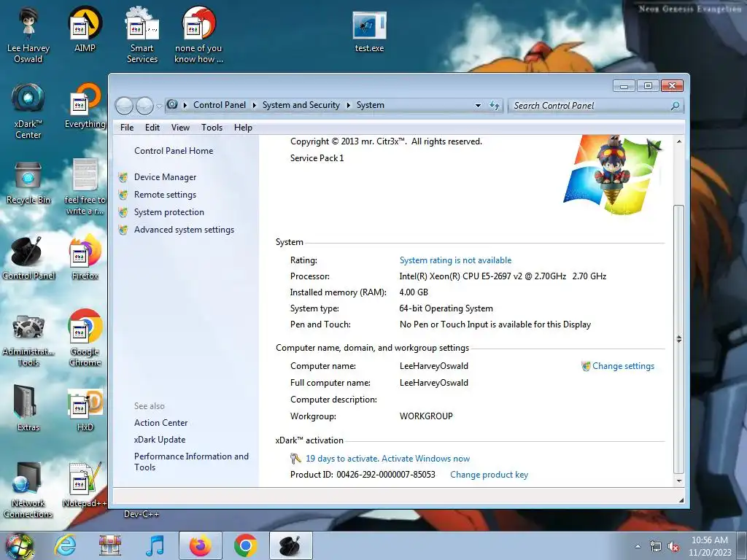Select the Control Panel taskbar button
The image size is (747, 560).
pyautogui.click(x=291, y=545)
